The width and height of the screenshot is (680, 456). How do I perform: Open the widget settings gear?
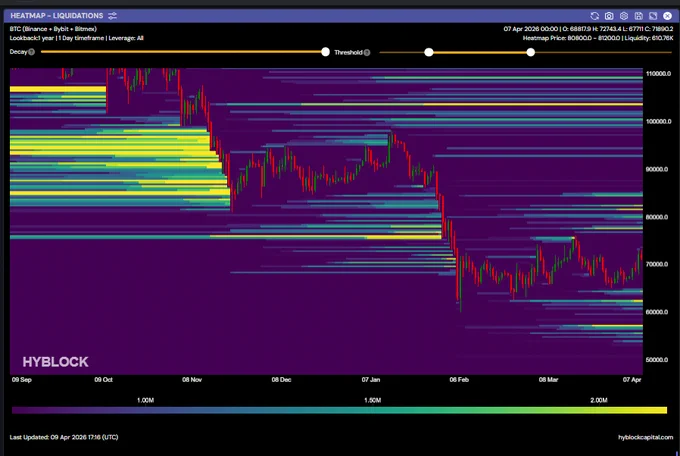(624, 16)
